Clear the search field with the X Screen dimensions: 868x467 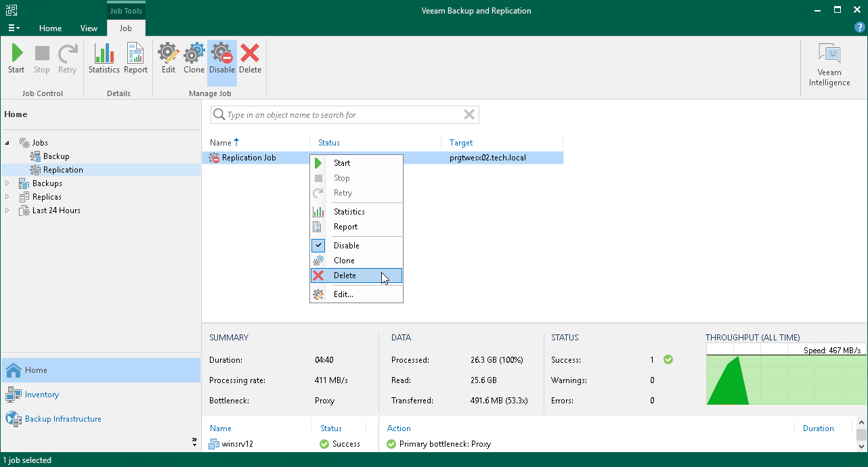[x=469, y=114]
